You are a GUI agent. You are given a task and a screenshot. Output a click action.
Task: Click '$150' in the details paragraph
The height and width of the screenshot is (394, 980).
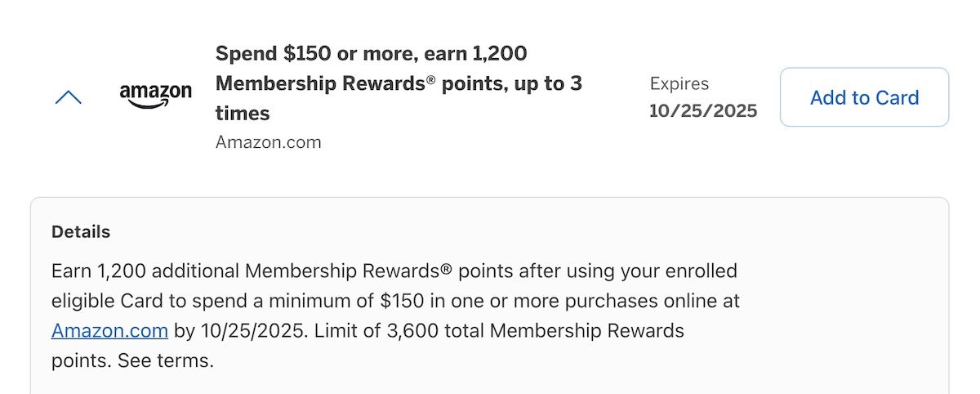point(402,300)
